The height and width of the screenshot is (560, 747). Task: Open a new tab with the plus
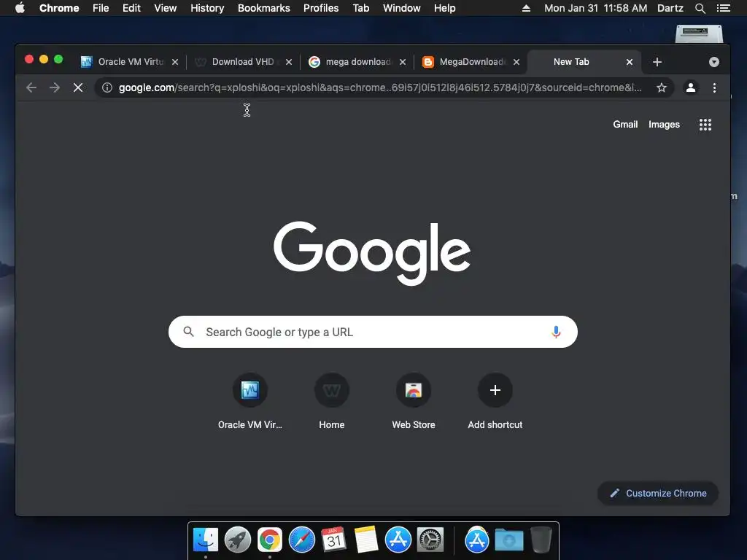[x=657, y=62]
